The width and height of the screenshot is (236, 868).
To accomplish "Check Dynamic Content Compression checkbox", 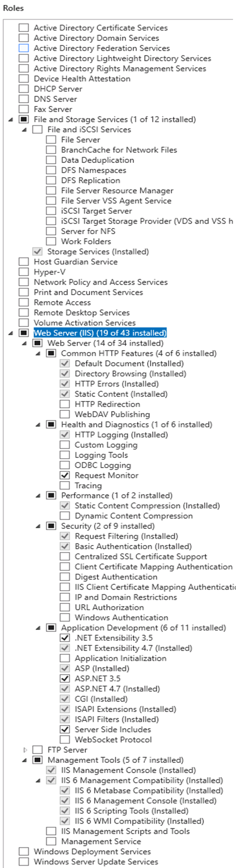I will 65,516.
